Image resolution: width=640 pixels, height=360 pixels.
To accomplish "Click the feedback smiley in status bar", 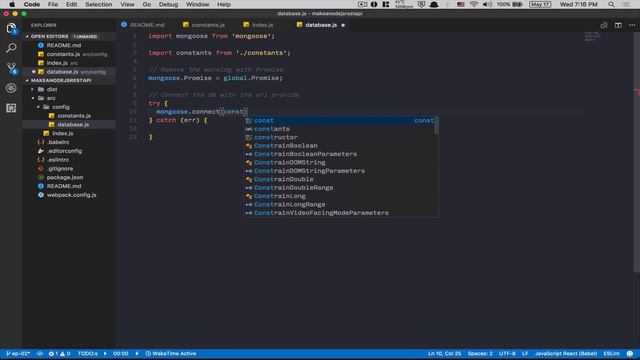I will point(630,353).
